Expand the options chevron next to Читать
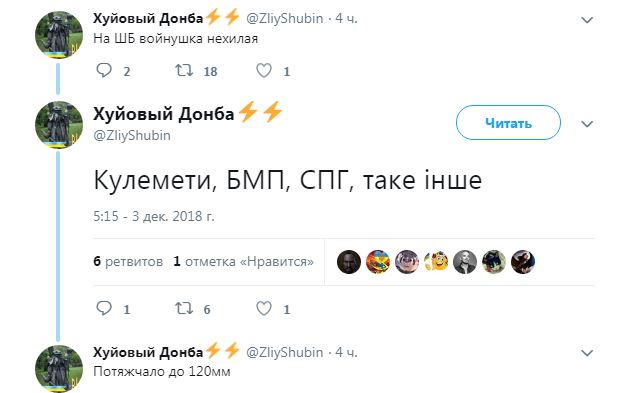The height and width of the screenshot is (393, 631). click(587, 124)
